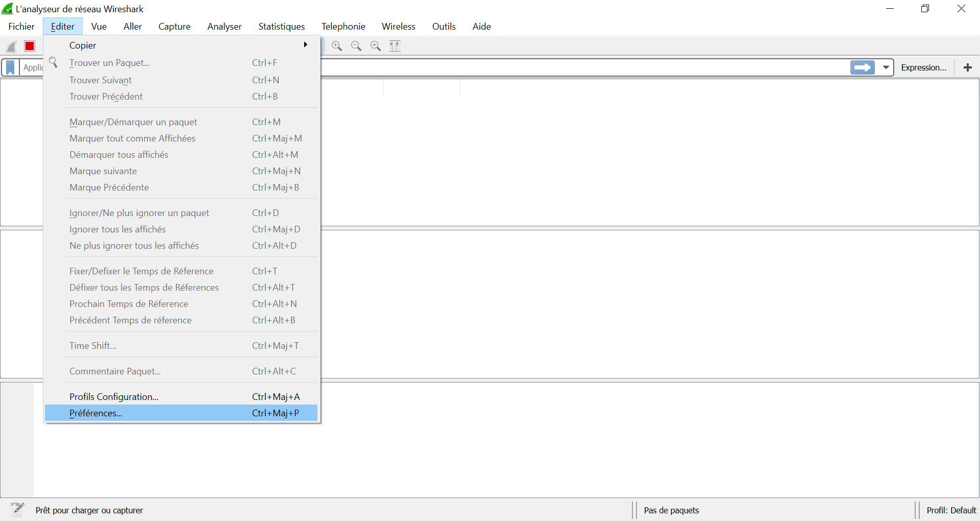Viewport: 980px width, 521px height.
Task: Open Commentaire Paquet menu entry
Action: [181, 371]
